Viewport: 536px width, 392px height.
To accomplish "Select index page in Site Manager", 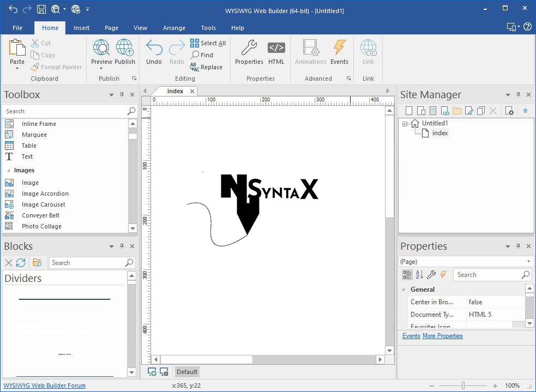I will (x=440, y=133).
